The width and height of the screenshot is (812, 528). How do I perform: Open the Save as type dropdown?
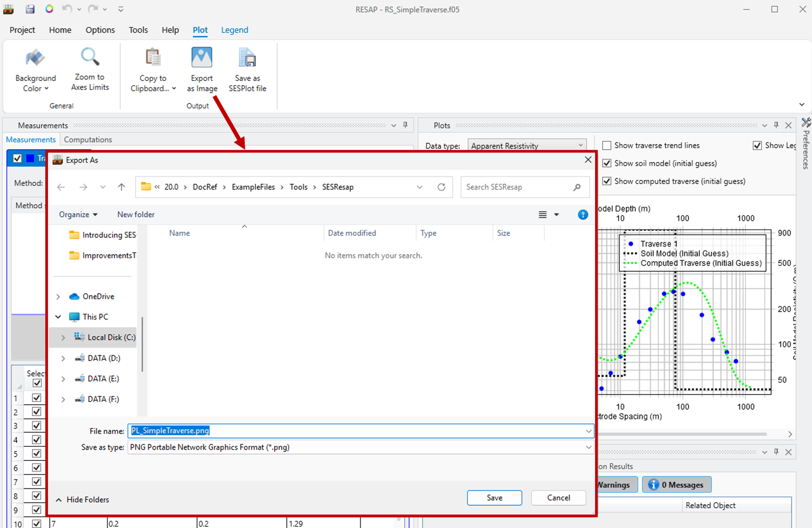(x=361, y=447)
